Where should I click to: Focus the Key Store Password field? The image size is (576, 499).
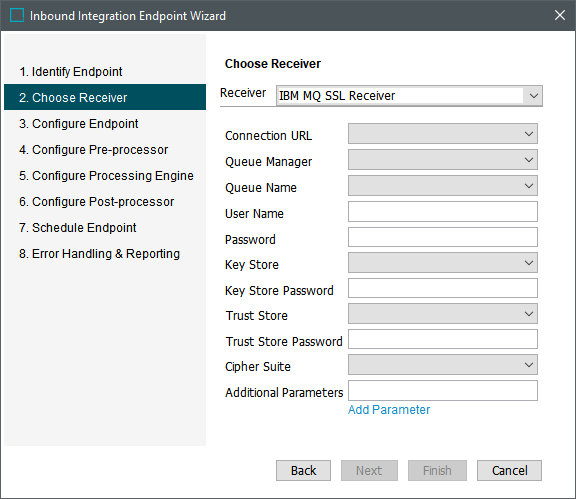(443, 288)
